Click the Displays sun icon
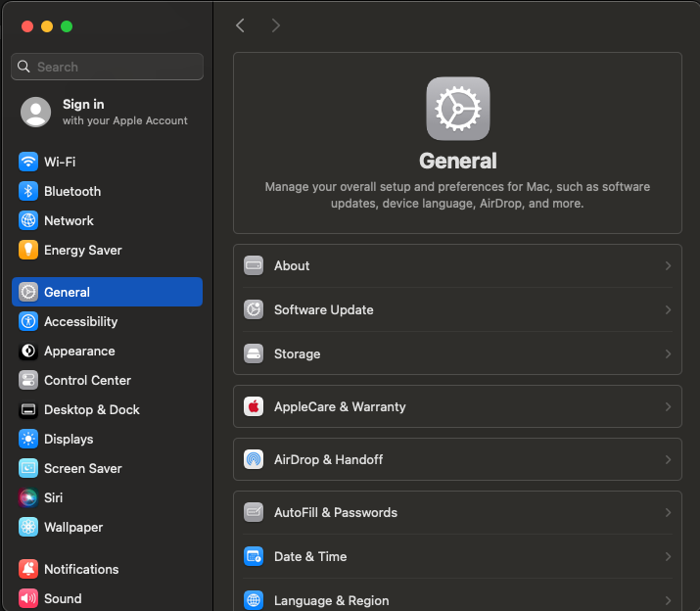 [28, 439]
